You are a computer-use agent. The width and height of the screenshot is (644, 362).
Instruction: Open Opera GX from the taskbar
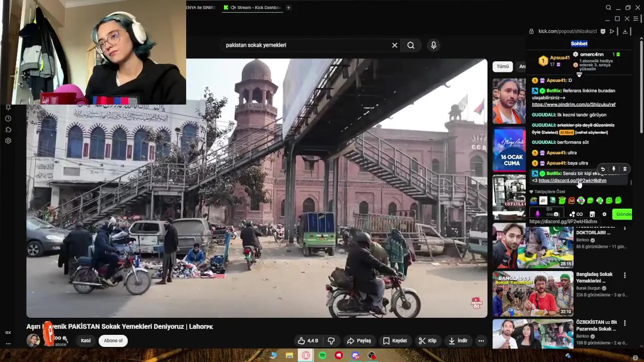point(306,355)
